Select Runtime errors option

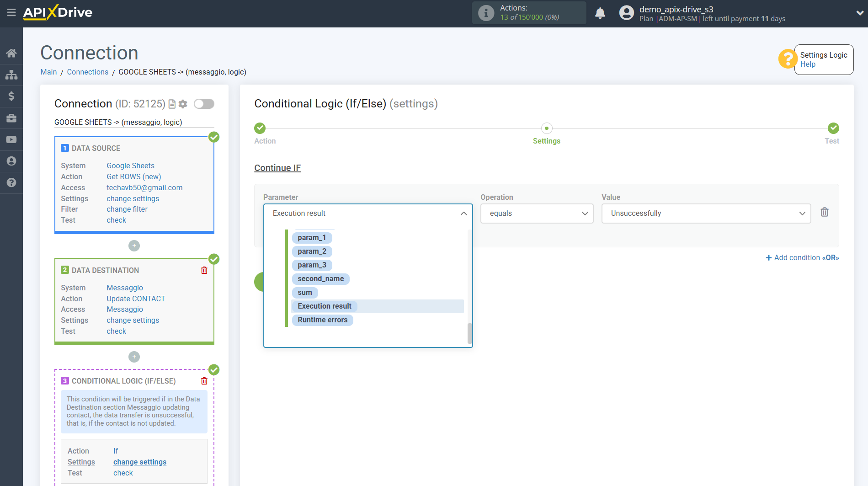click(323, 320)
